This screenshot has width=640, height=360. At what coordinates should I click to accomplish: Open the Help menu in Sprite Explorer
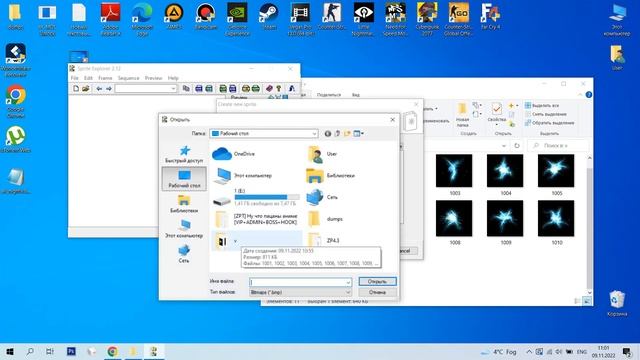point(173,78)
